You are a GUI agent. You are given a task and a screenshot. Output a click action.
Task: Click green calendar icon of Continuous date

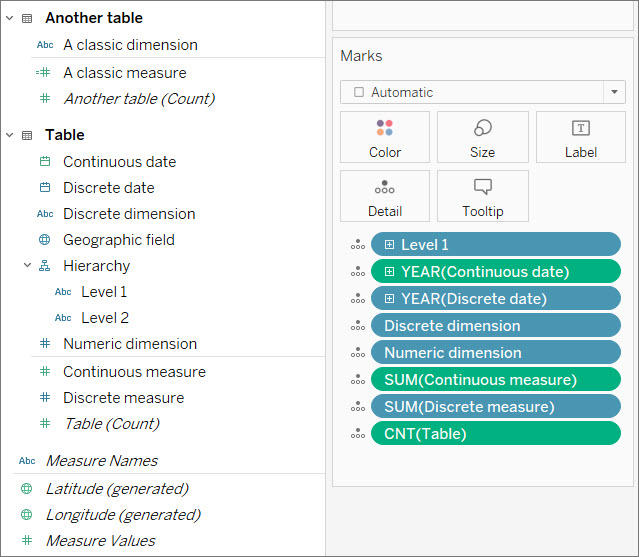(x=45, y=161)
